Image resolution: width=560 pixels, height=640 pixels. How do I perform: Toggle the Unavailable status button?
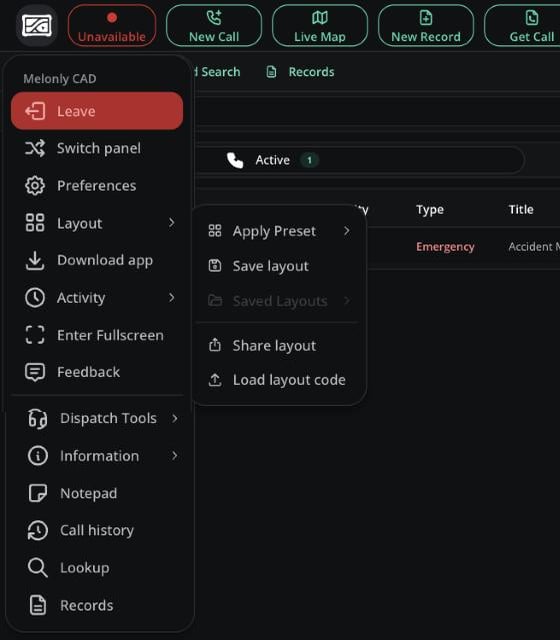click(x=112, y=25)
